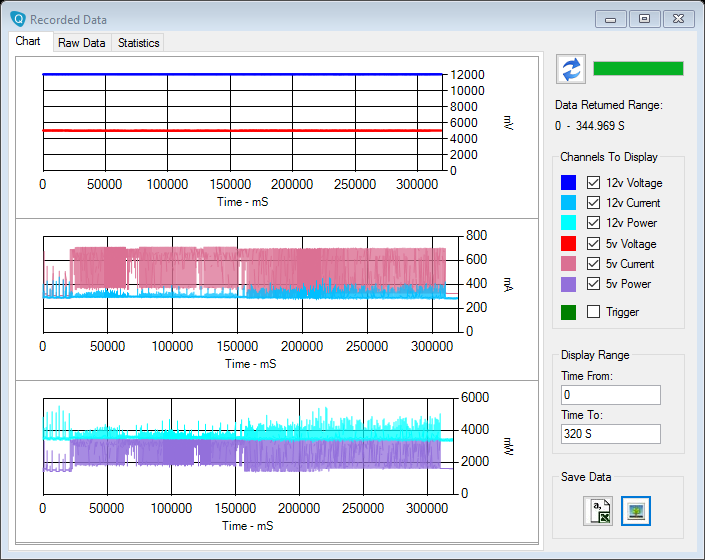705x560 pixels.
Task: Open the Statistics tab
Action: tap(138, 43)
